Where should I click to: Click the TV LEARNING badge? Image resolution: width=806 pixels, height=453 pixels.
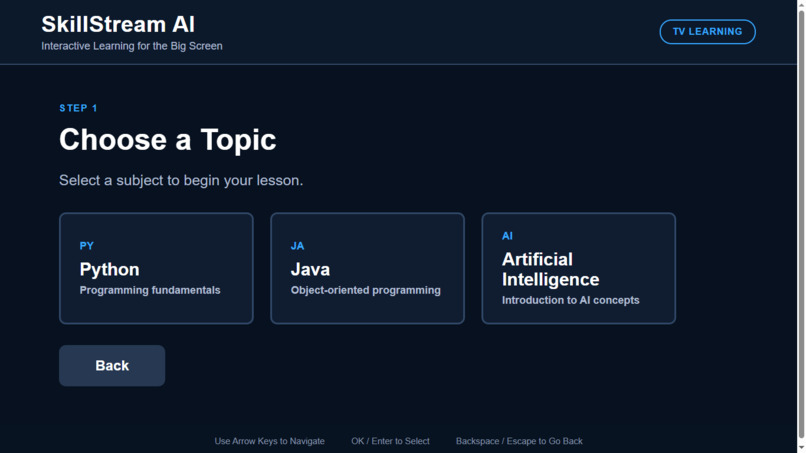coord(707,32)
